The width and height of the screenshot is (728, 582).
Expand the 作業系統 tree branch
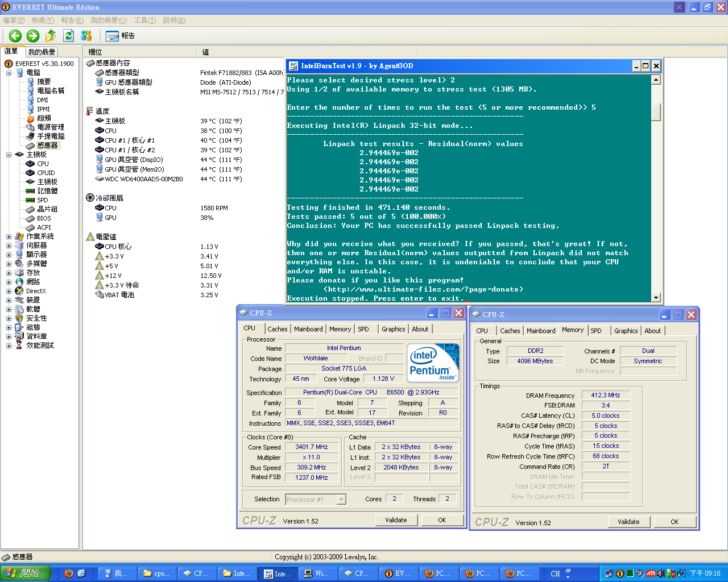(x=9, y=236)
